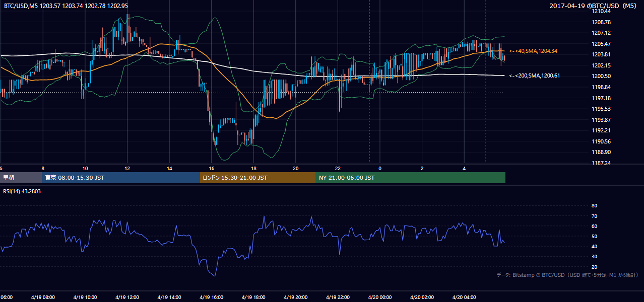644x302 pixels.
Task: Click the RSI axis value 80
Action: pos(594,206)
